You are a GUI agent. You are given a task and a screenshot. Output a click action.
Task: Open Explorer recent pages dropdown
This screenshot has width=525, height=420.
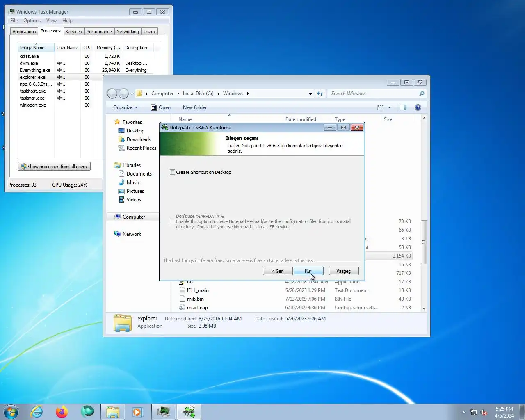point(132,94)
